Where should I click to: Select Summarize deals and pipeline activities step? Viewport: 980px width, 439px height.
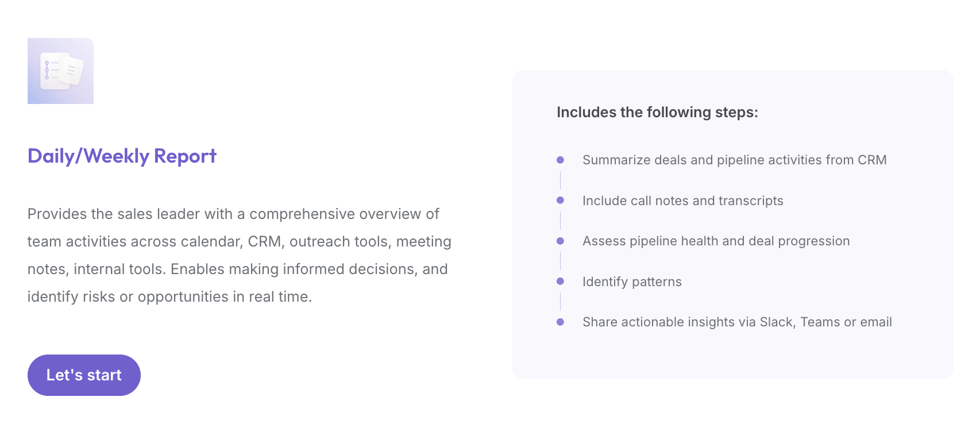coord(735,160)
